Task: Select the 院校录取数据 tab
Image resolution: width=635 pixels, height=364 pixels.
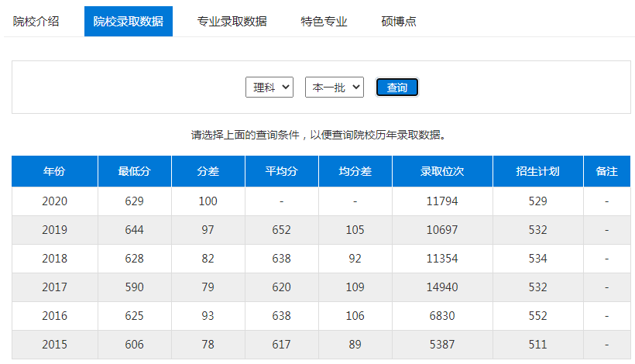Action: [x=128, y=21]
